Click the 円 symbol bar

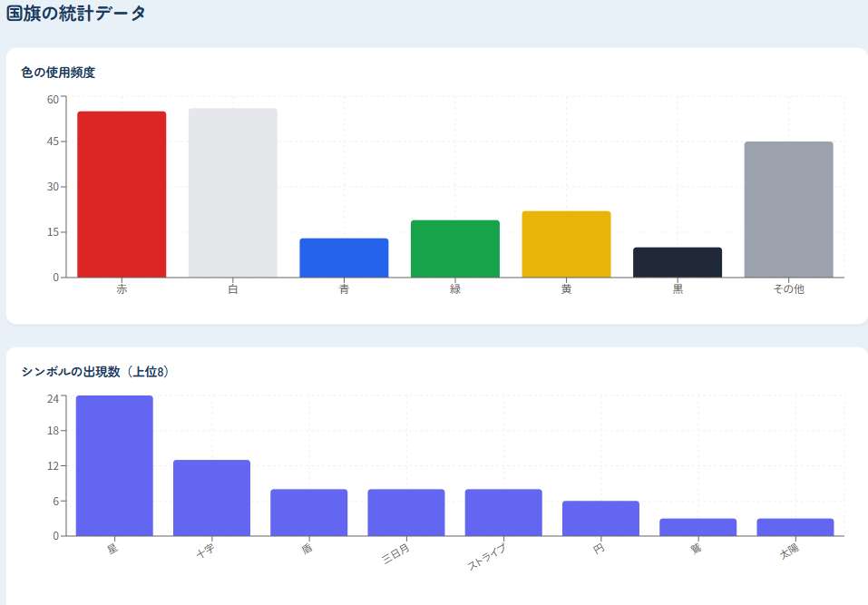coord(600,518)
